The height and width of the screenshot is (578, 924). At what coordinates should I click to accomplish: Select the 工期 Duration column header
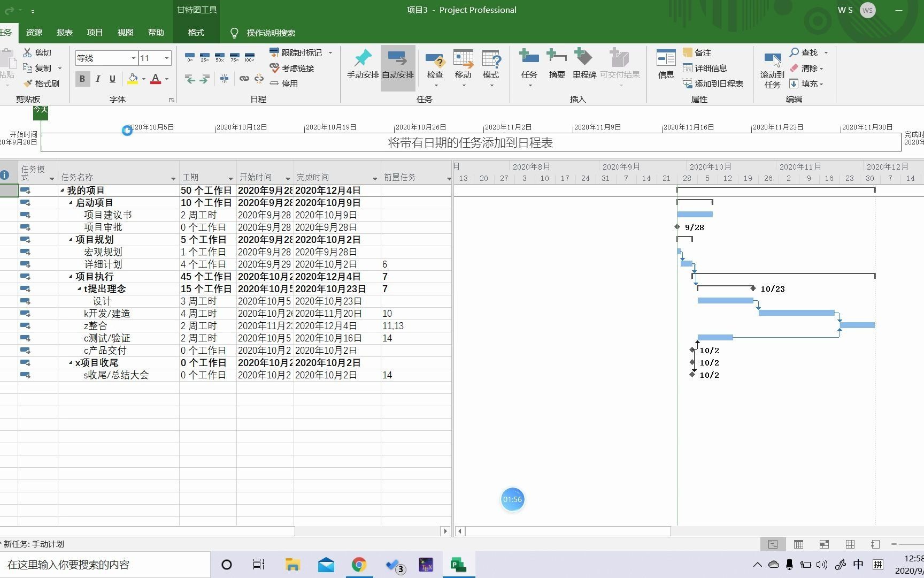coord(207,172)
